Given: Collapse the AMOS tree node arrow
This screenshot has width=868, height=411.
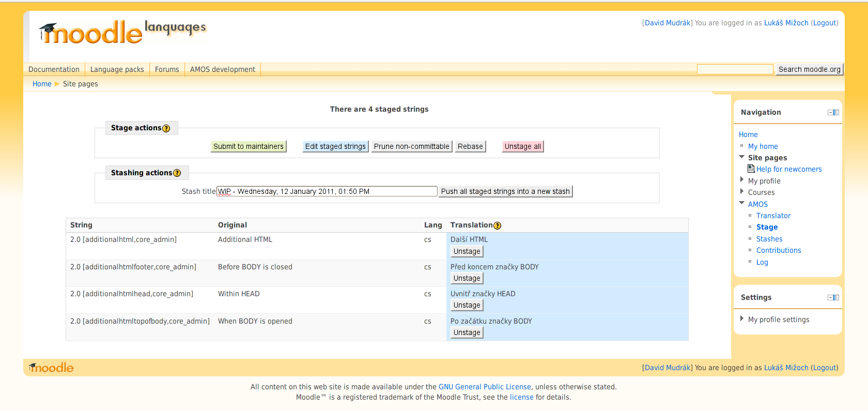Looking at the screenshot, I should point(742,203).
